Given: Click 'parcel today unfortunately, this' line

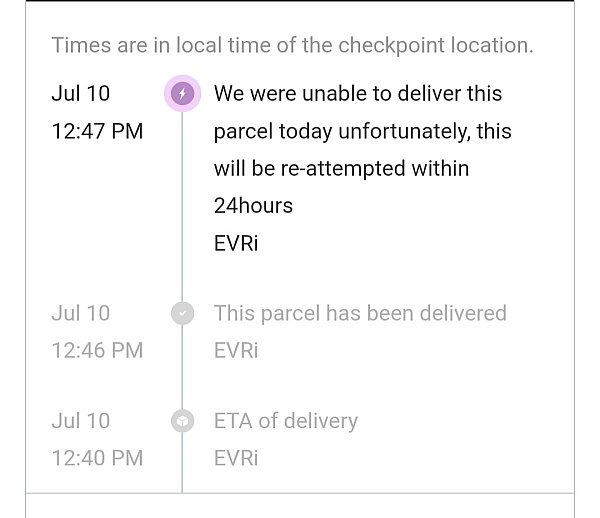Looking at the screenshot, I should point(362,131).
